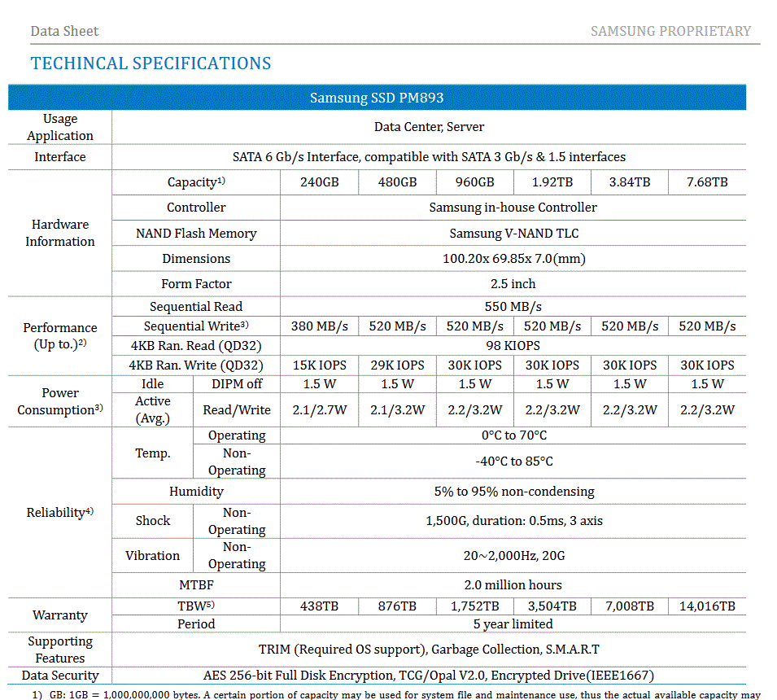Click the 960GB capacity cell

[474, 182]
